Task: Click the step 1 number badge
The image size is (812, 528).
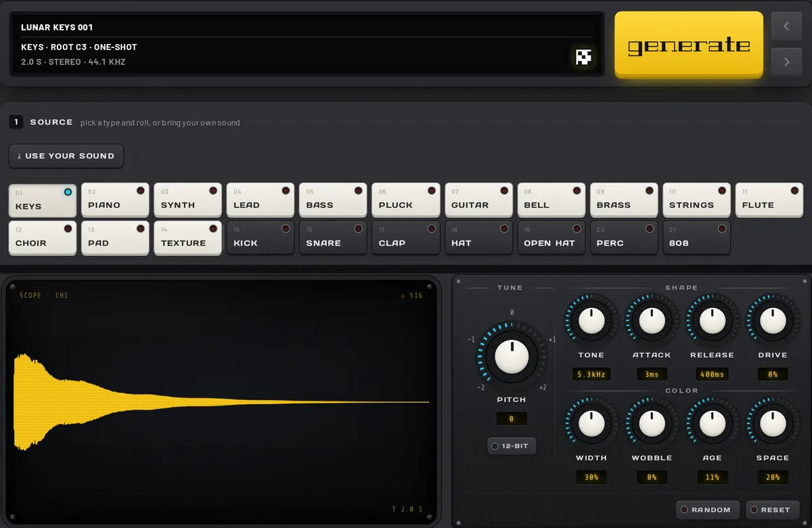Action: (16, 122)
